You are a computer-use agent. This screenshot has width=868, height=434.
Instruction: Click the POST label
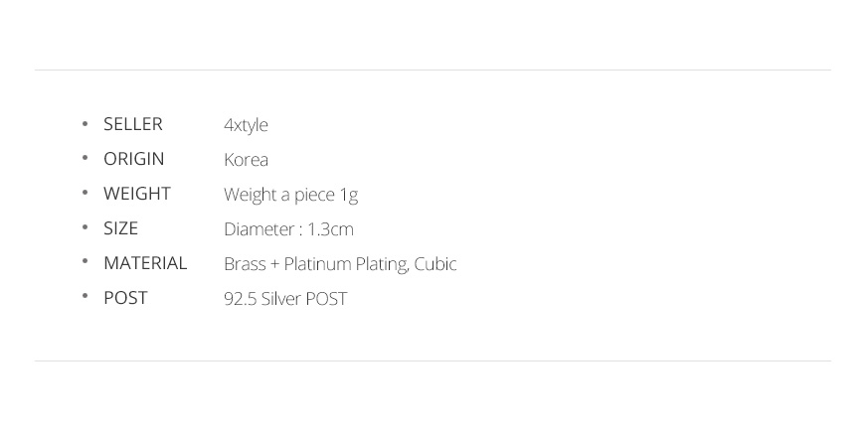pyautogui.click(x=125, y=298)
